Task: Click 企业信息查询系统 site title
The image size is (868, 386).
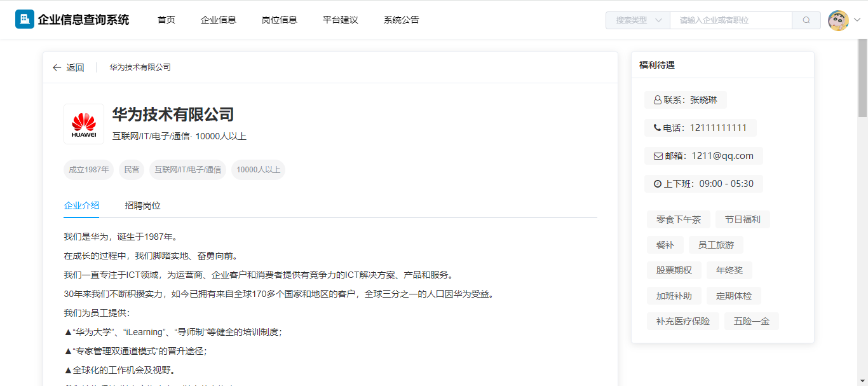Action: pos(83,19)
